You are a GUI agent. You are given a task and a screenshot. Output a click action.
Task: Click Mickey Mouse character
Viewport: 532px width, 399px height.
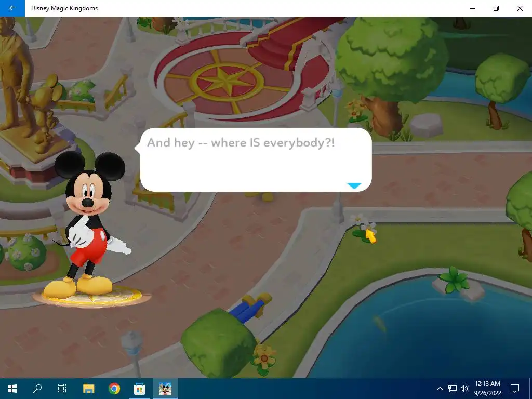(90, 225)
